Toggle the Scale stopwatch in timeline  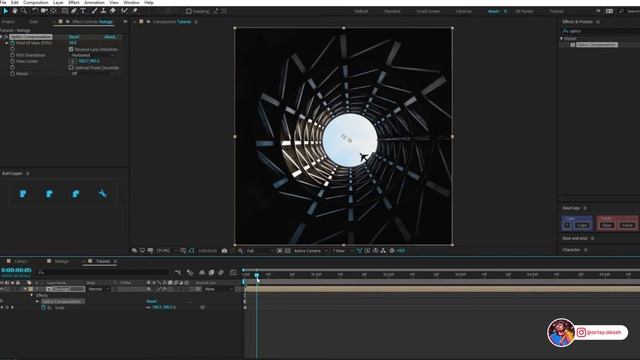click(43, 307)
